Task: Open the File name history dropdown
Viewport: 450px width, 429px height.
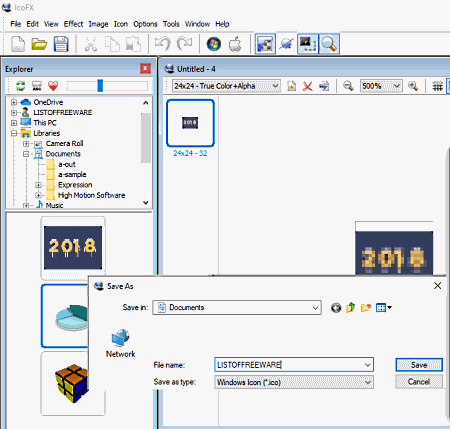Action: click(367, 365)
